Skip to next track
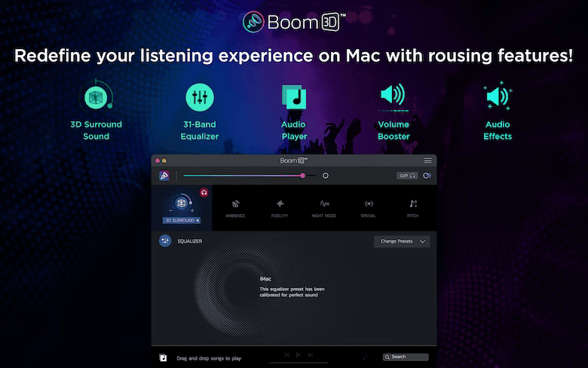 point(310,354)
